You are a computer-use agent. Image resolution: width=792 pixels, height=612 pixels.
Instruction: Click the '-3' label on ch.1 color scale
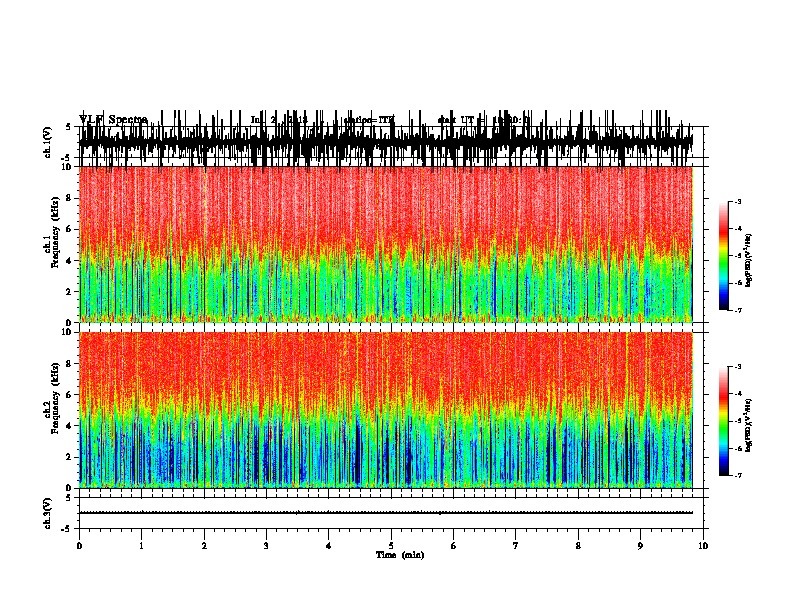point(737,202)
